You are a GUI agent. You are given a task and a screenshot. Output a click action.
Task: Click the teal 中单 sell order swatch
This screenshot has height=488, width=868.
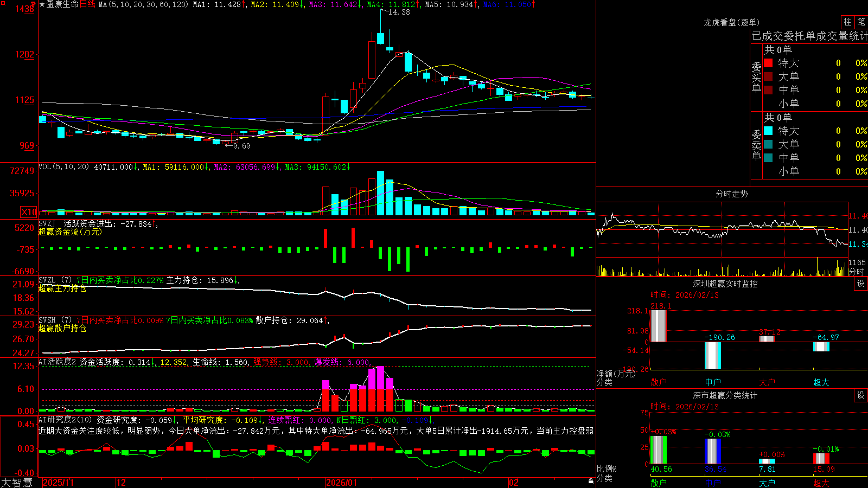pyautogui.click(x=768, y=158)
